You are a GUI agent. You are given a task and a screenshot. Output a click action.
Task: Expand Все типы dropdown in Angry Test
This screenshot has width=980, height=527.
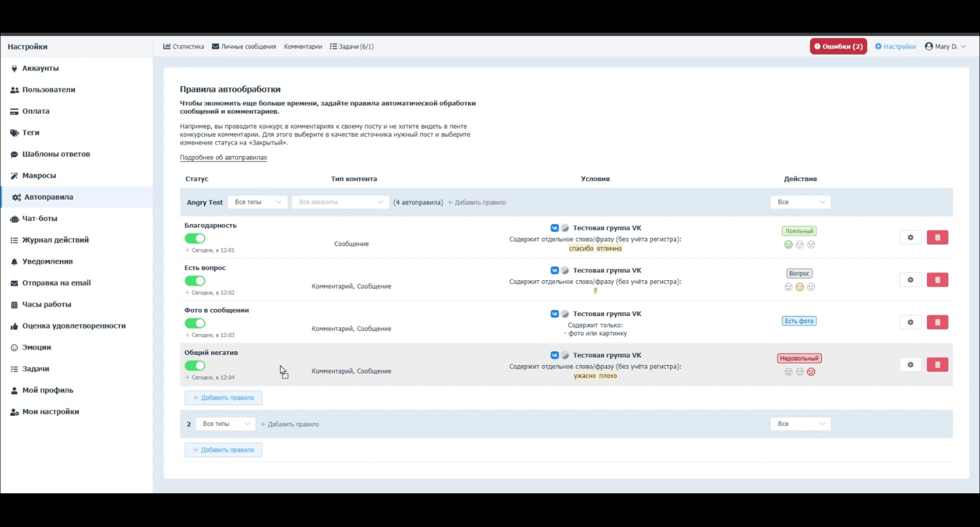(x=258, y=202)
